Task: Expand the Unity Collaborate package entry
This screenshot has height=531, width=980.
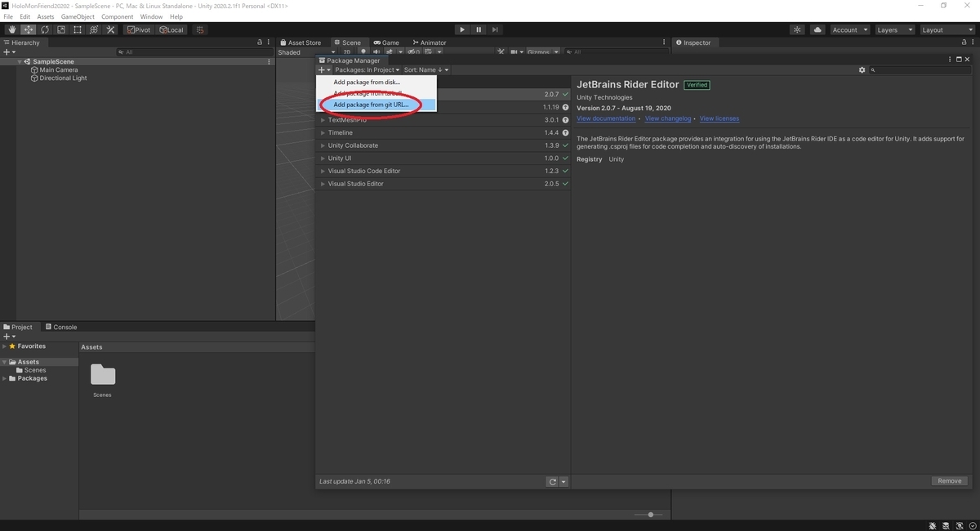Action: pos(323,145)
